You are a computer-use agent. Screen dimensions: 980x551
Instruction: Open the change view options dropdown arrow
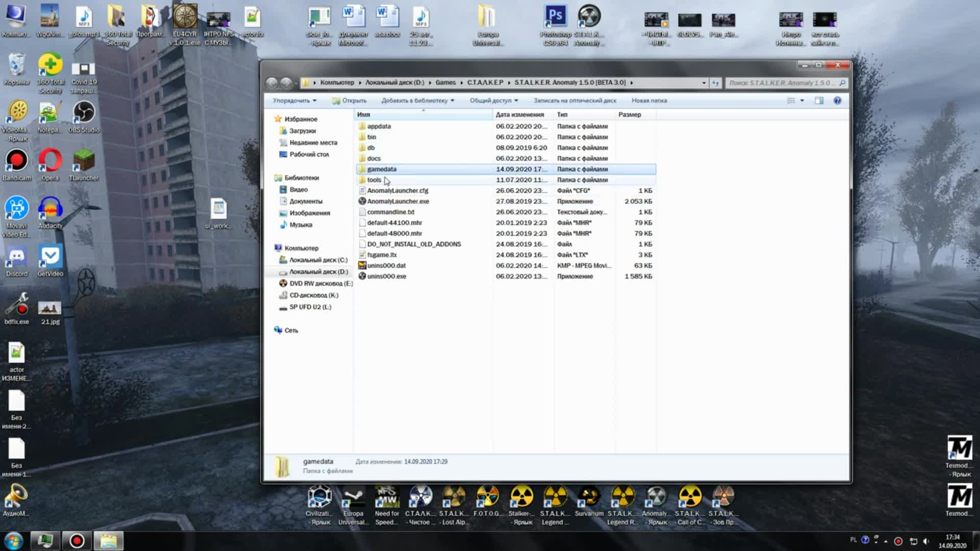pos(802,101)
